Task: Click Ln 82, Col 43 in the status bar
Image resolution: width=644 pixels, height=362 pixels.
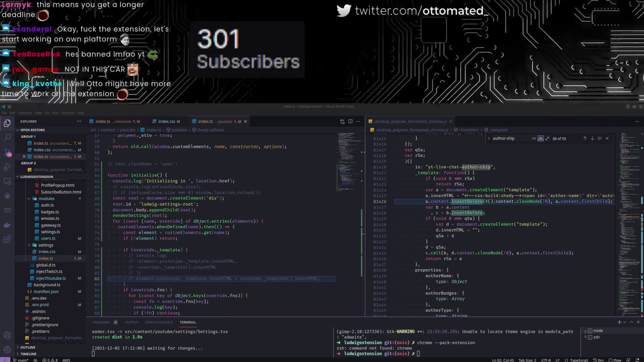Action: point(503,360)
